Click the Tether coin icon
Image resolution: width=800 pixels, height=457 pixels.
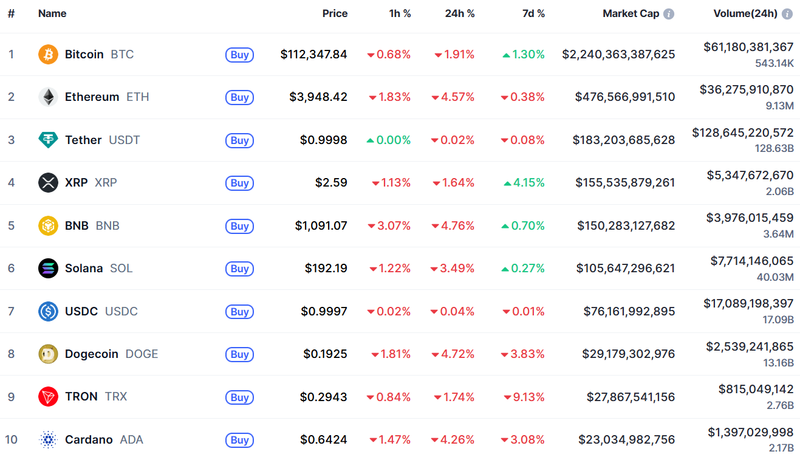pyautogui.click(x=47, y=140)
